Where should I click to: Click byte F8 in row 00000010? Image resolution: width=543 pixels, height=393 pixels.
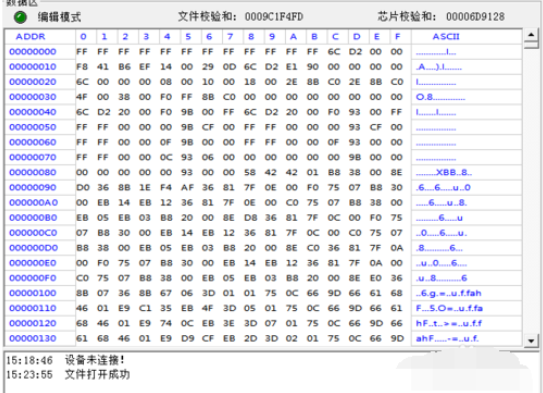click(x=82, y=67)
